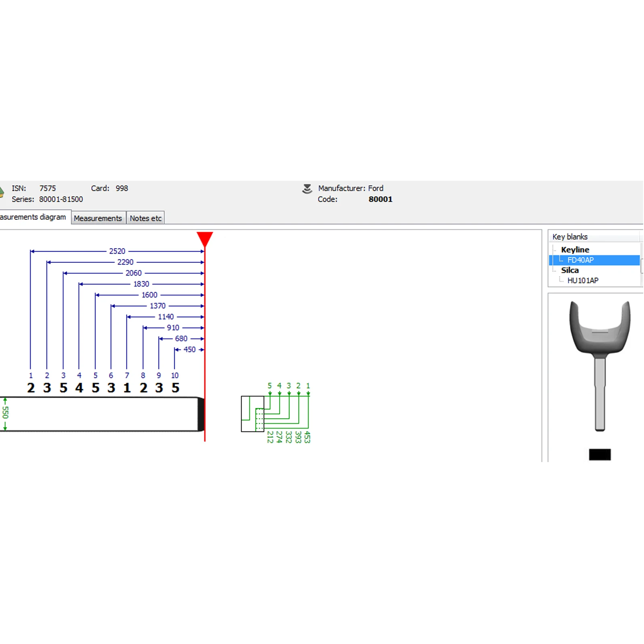This screenshot has width=644, height=644.
Task: Click the manufacturer icon beside Ford
Action: tap(307, 189)
